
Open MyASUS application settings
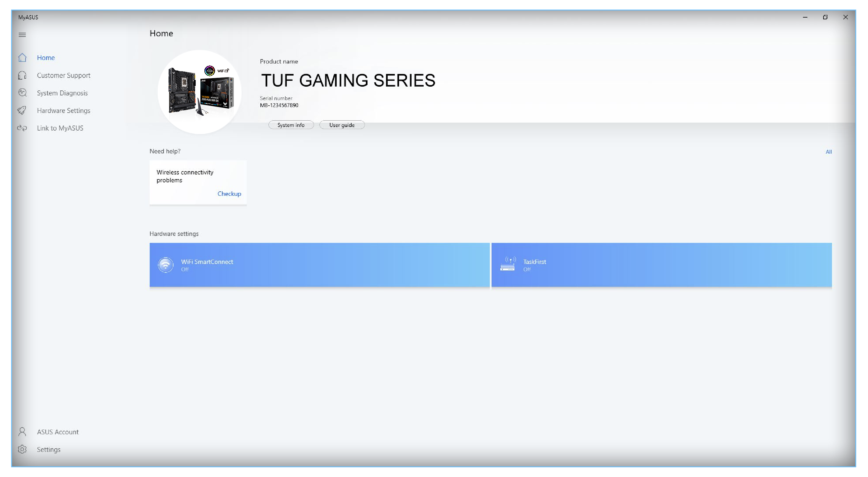48,449
